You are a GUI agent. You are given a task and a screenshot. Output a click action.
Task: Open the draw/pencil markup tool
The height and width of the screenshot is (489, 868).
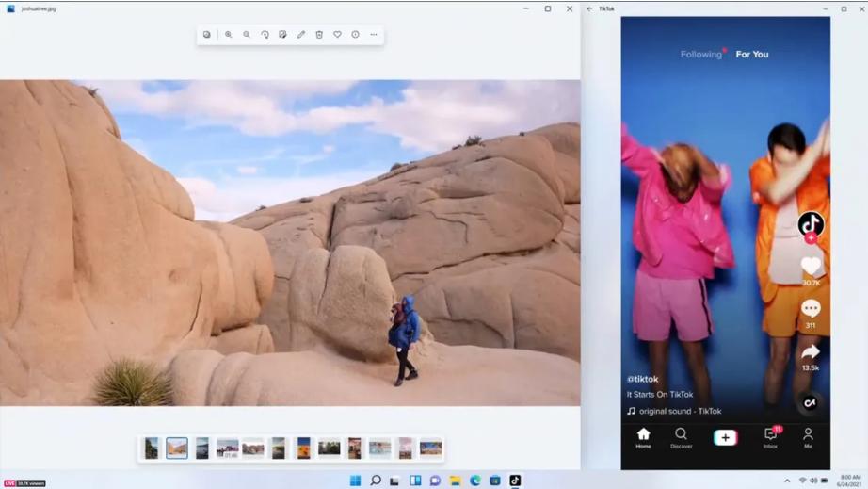pos(301,35)
